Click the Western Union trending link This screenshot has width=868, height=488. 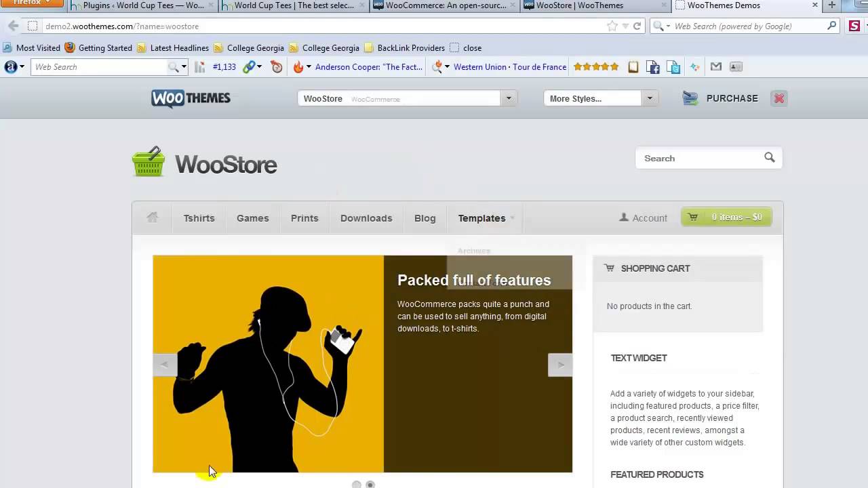click(480, 66)
